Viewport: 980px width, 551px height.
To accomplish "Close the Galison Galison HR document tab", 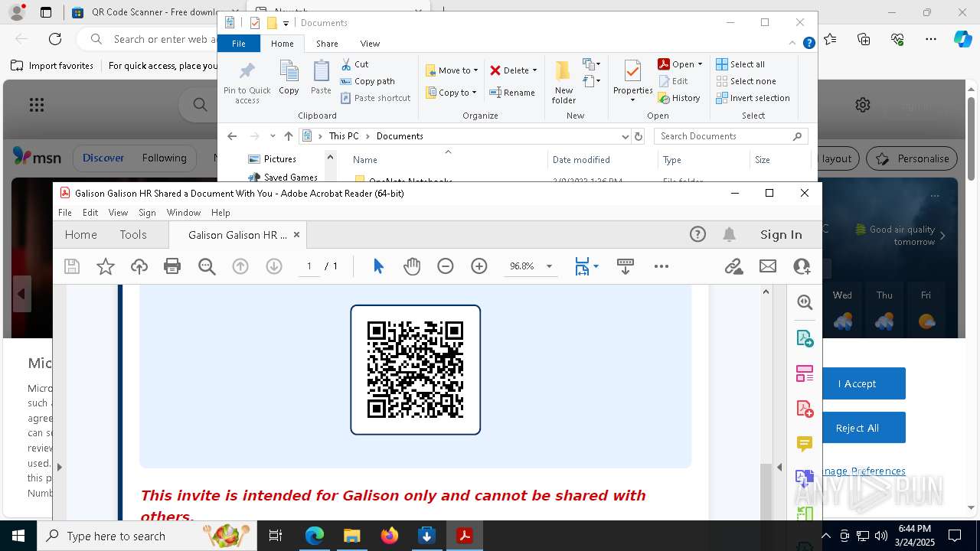I will pyautogui.click(x=296, y=235).
